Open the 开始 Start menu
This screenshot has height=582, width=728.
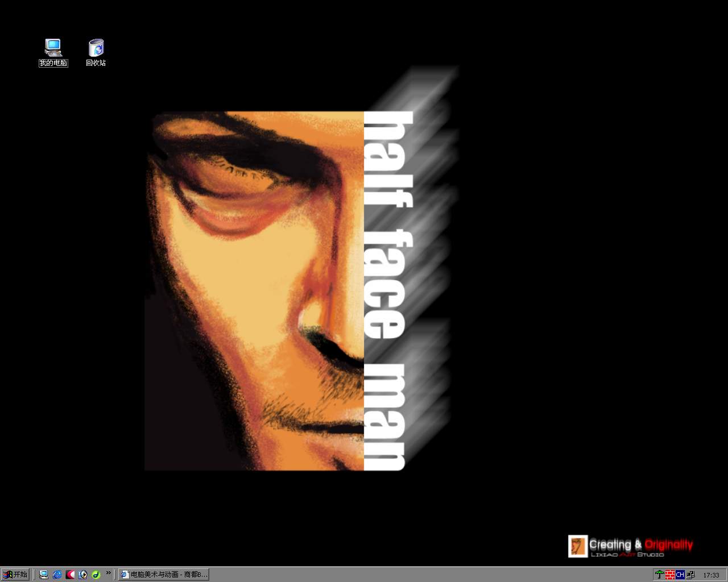click(15, 575)
